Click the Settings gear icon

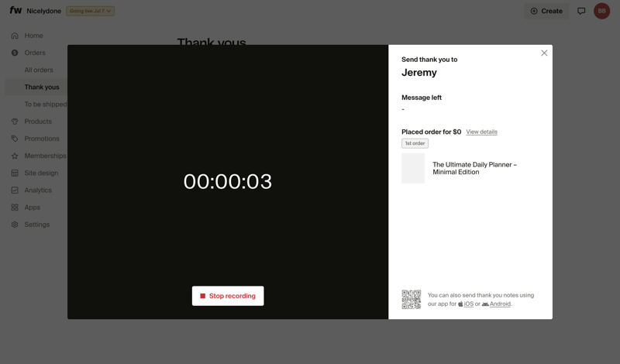click(15, 225)
